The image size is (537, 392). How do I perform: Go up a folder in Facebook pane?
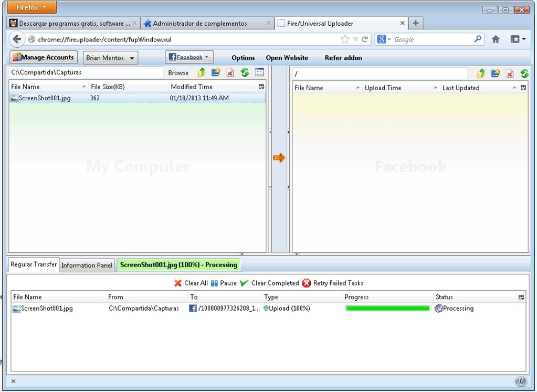pyautogui.click(x=481, y=73)
